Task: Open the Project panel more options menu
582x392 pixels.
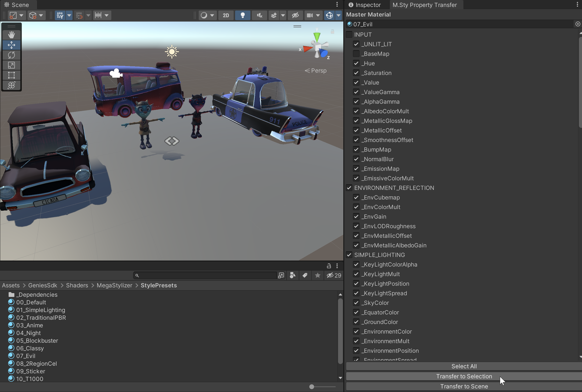Action: 337,266
